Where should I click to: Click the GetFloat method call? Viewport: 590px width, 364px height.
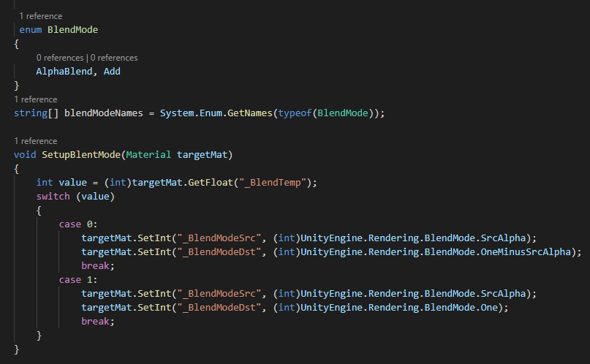click(x=218, y=182)
